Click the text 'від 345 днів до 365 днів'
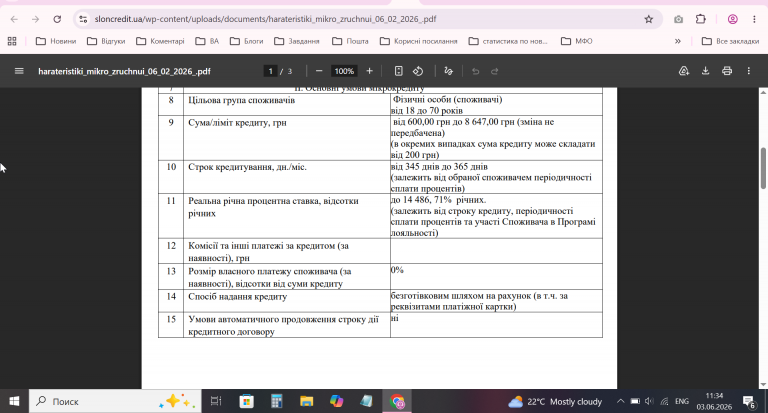768x413 pixels. pos(439,167)
